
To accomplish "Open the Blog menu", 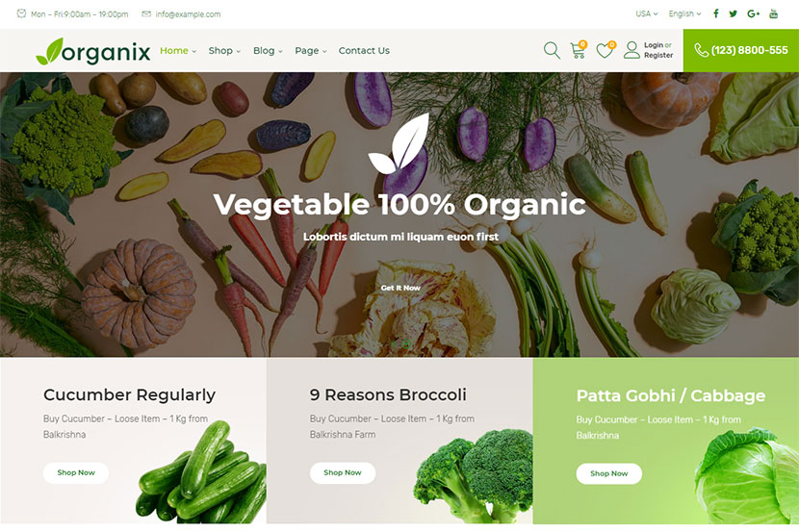I will (268, 50).
